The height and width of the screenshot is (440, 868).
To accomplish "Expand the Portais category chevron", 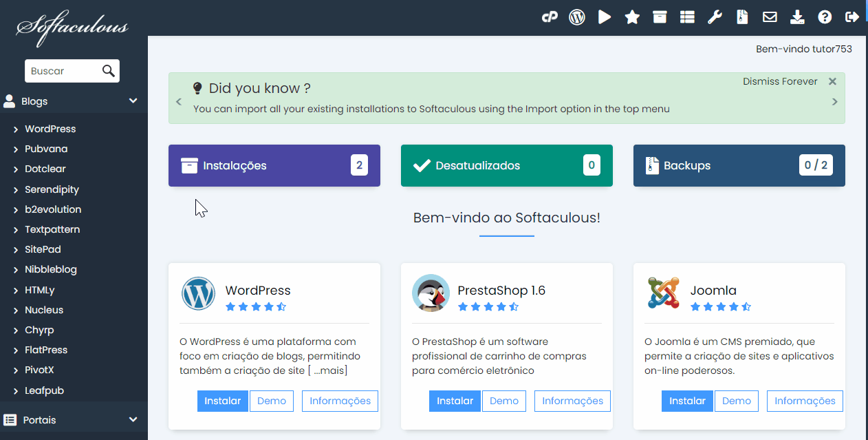I will (x=133, y=420).
